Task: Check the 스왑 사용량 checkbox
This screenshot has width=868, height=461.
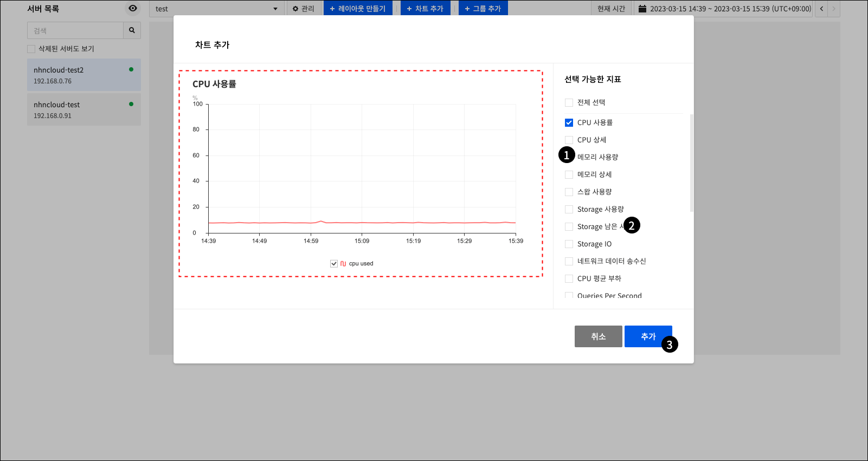Action: (x=569, y=192)
